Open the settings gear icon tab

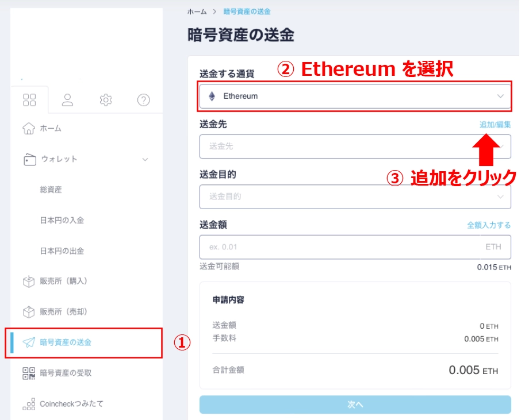(105, 100)
